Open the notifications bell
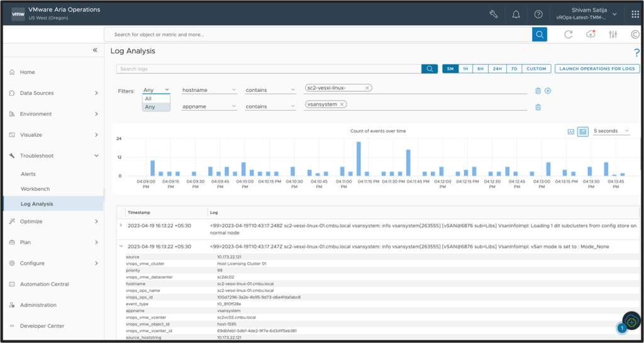The width and height of the screenshot is (644, 343). pyautogui.click(x=516, y=14)
